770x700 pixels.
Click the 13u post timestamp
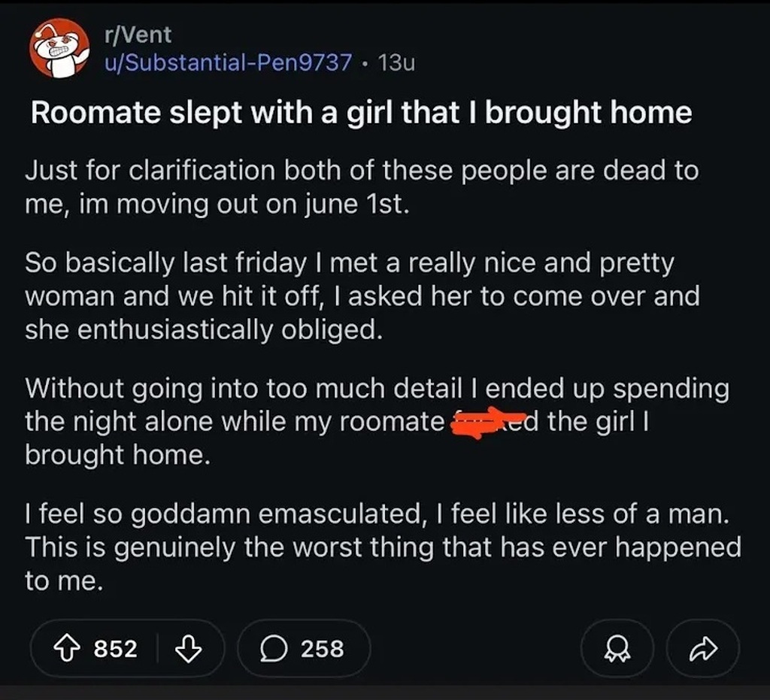click(397, 62)
